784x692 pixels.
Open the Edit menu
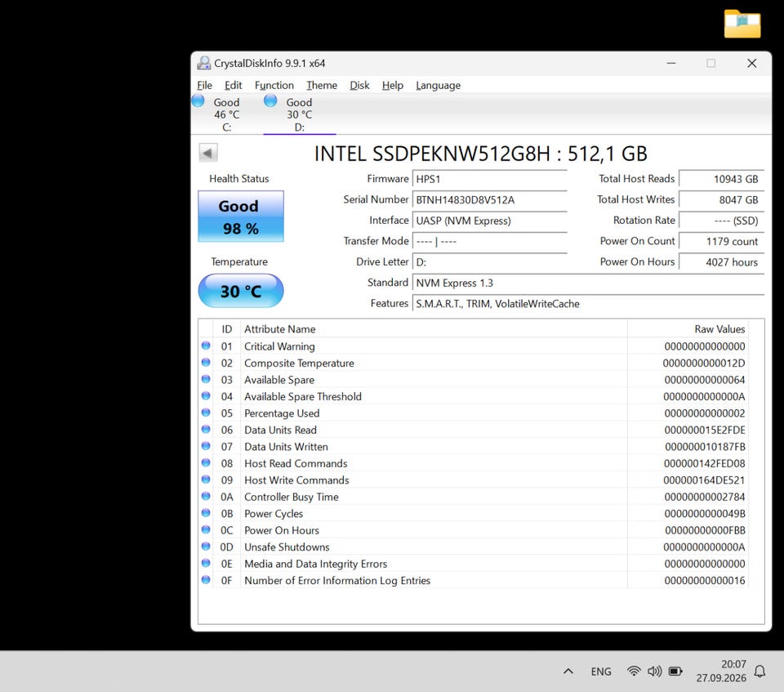pos(233,86)
